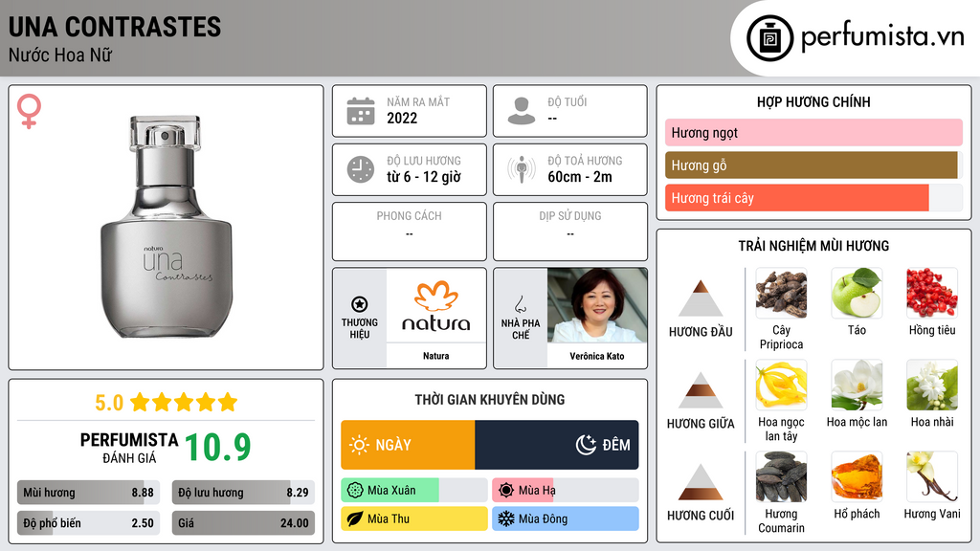The width and height of the screenshot is (980, 551).
Task: Click the Thời gian khuyên dùng heading
Action: tap(490, 400)
